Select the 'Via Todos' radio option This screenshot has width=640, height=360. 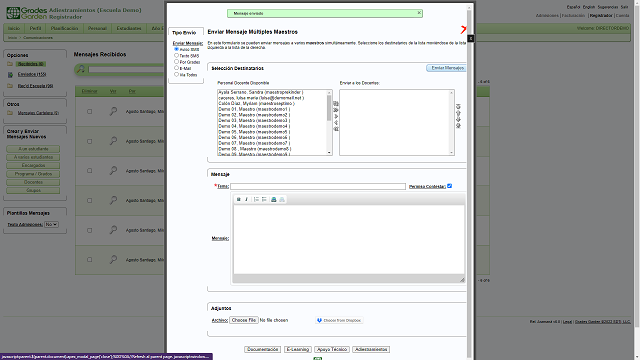[x=176, y=74]
